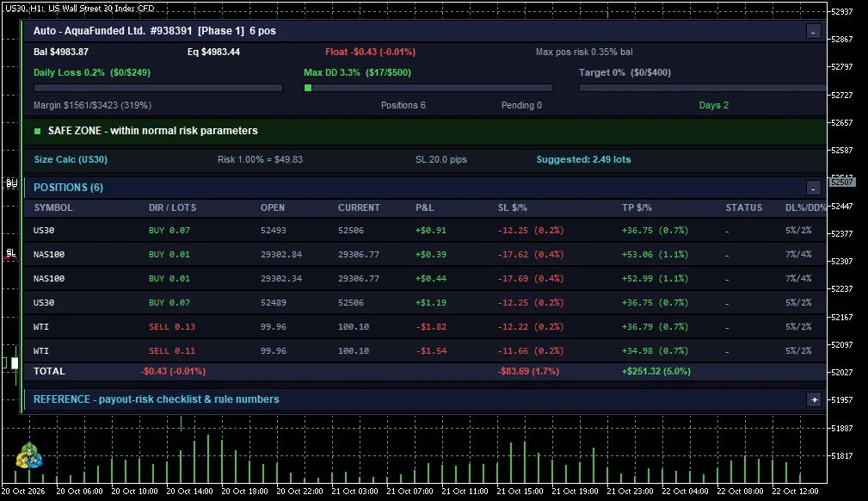Select the WTI SELL 0.13 position

[425, 327]
